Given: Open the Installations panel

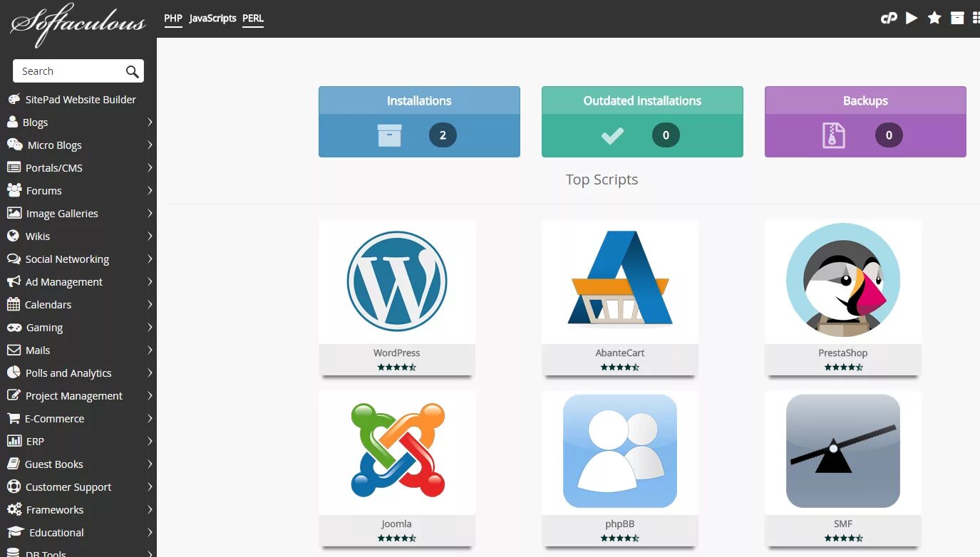Looking at the screenshot, I should click(x=419, y=122).
